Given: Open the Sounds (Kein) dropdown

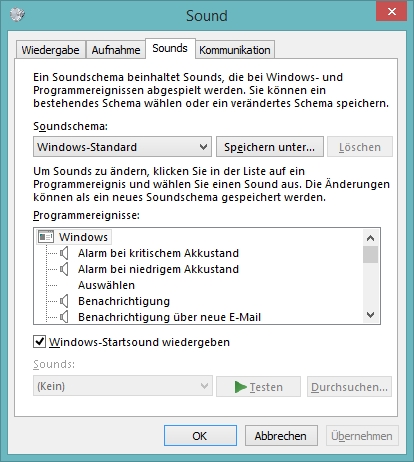Looking at the screenshot, I should [123, 386].
